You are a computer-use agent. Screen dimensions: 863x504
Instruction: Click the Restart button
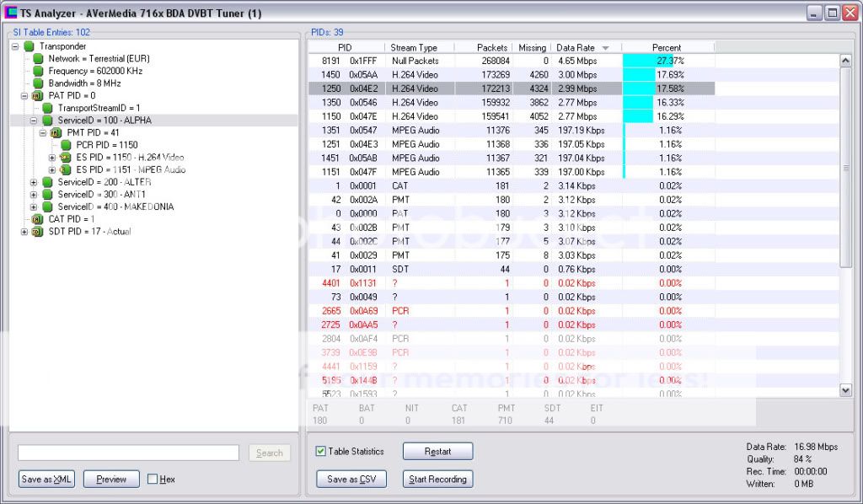(437, 451)
